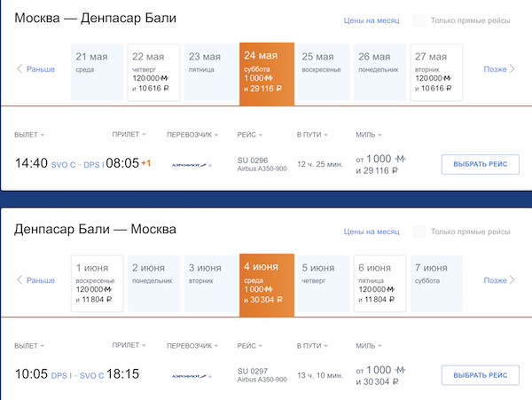This screenshot has width=532, height=400.
Task: Sort outbound flights by 'Вылет' column
Action: coord(30,135)
